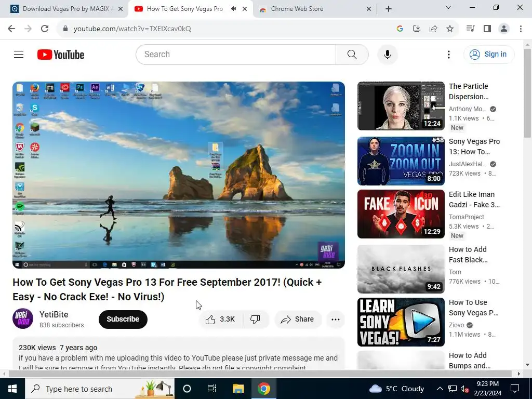The image size is (532, 399).
Task: Toggle Chrome side panel
Action: point(487,29)
